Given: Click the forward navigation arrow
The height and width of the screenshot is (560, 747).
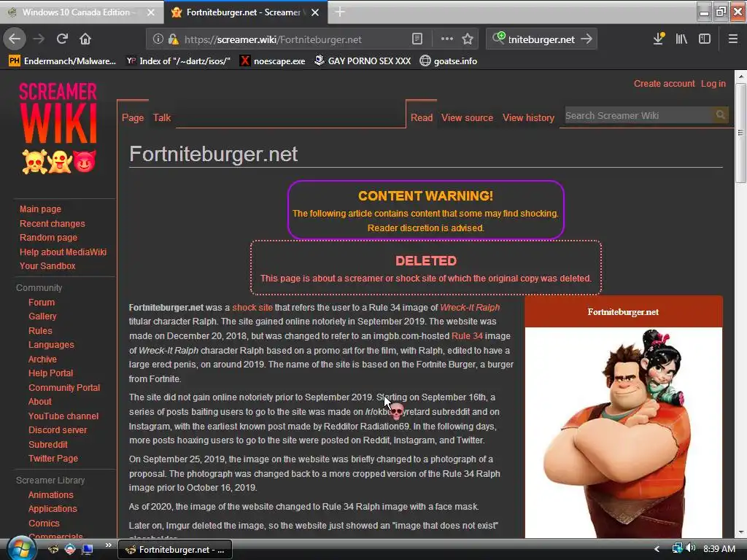Looking at the screenshot, I should [39, 39].
